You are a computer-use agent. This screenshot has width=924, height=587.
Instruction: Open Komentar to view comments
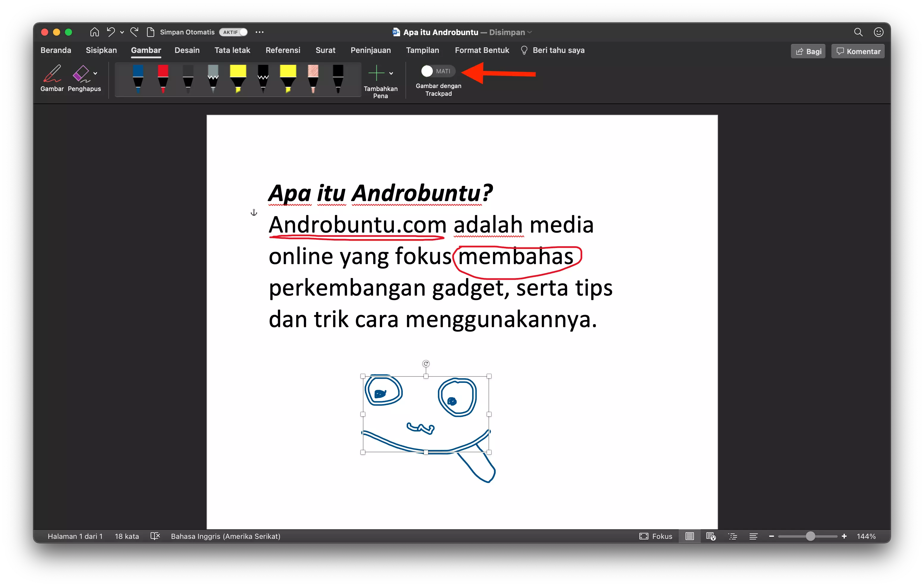coord(858,51)
